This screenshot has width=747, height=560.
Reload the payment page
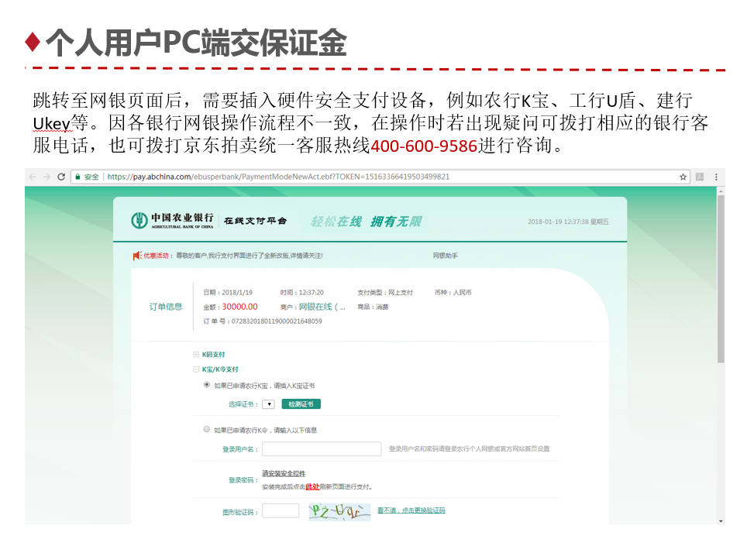(x=61, y=177)
